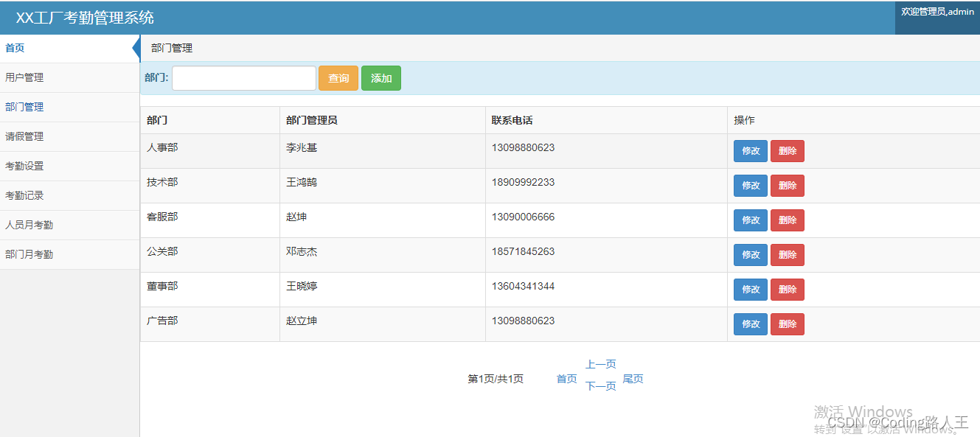
Task: Go to 首页 in the left menu
Action: coord(13,48)
